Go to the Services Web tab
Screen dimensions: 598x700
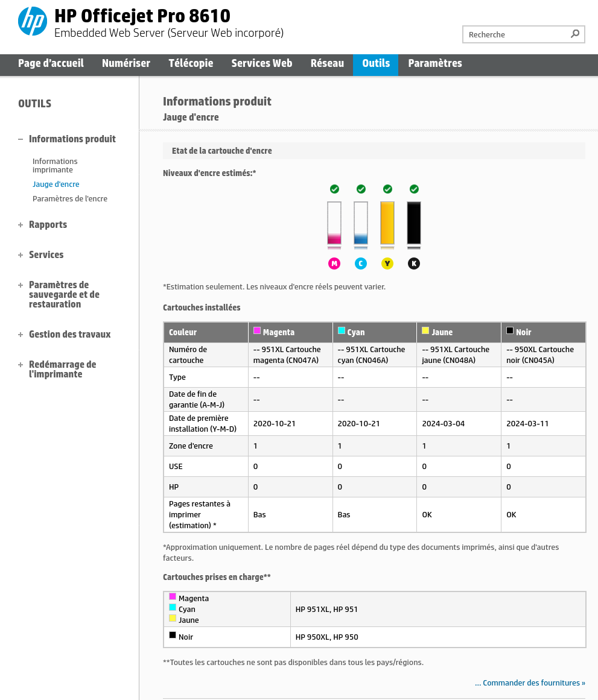[x=262, y=63]
